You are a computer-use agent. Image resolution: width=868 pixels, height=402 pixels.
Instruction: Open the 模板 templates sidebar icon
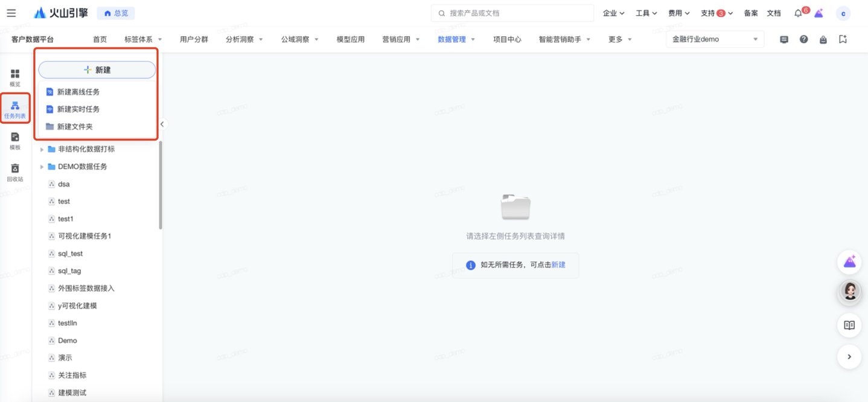(15, 141)
